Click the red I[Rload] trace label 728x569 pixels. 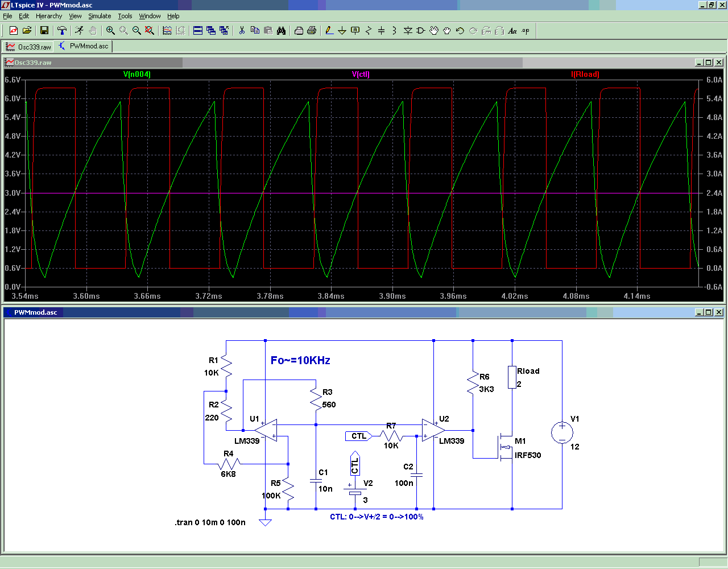click(x=585, y=74)
